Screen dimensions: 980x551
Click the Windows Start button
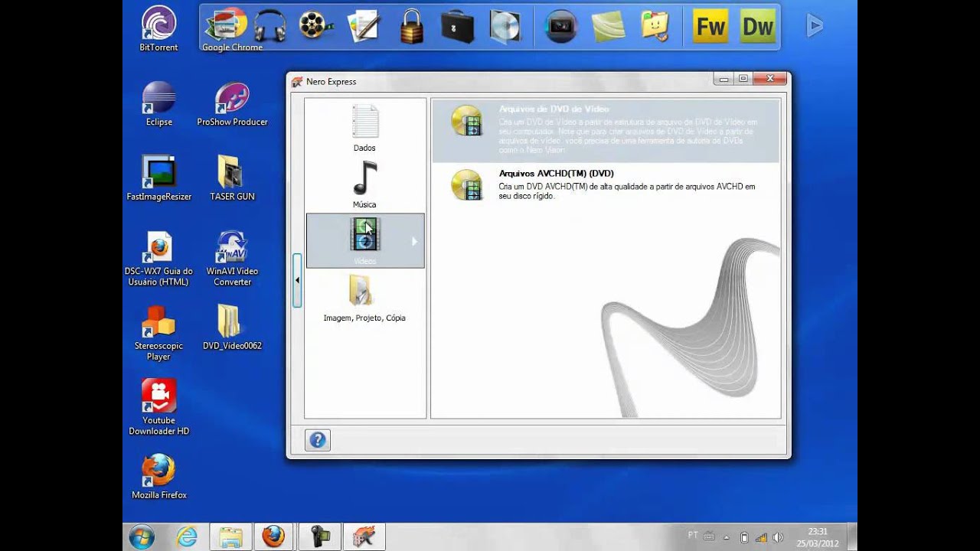pos(142,536)
